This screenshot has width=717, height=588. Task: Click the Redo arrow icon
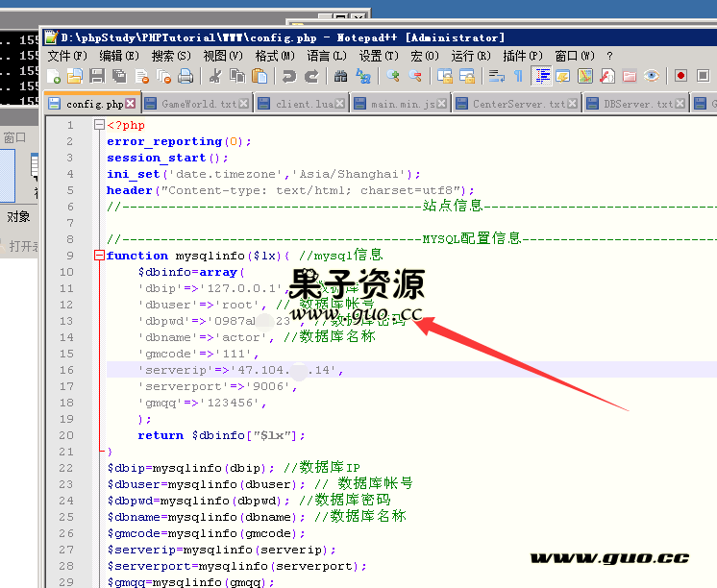[x=311, y=76]
